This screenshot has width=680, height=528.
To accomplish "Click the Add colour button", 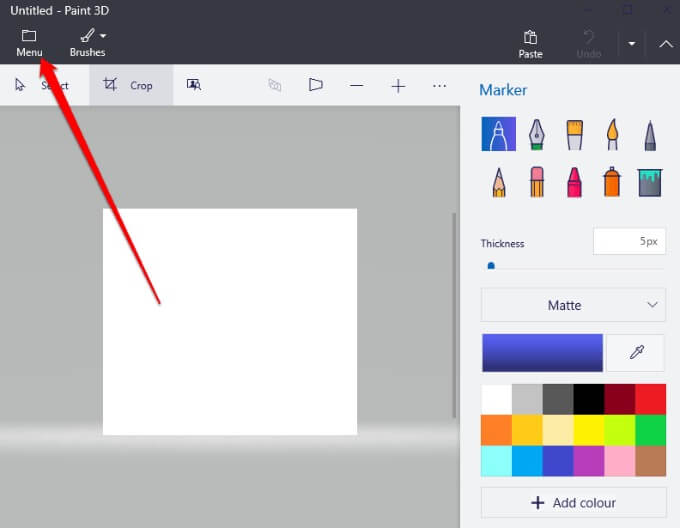I will click(x=573, y=502).
